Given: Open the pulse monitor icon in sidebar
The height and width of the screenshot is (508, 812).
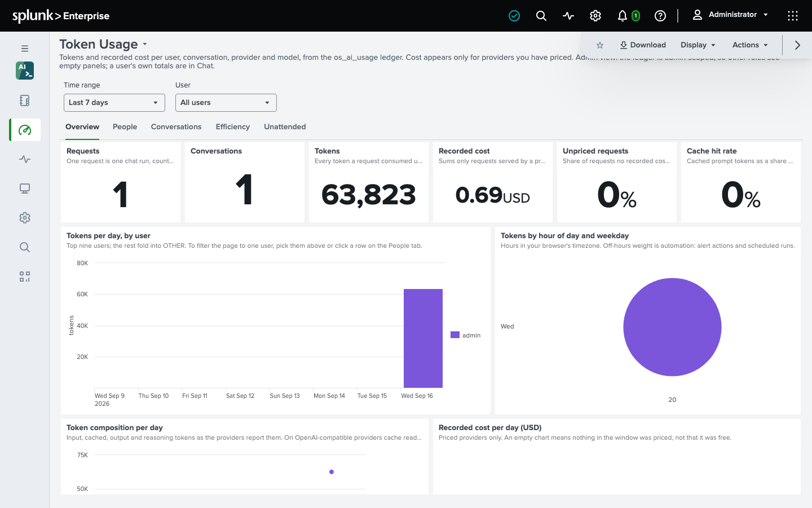Looking at the screenshot, I should point(25,159).
